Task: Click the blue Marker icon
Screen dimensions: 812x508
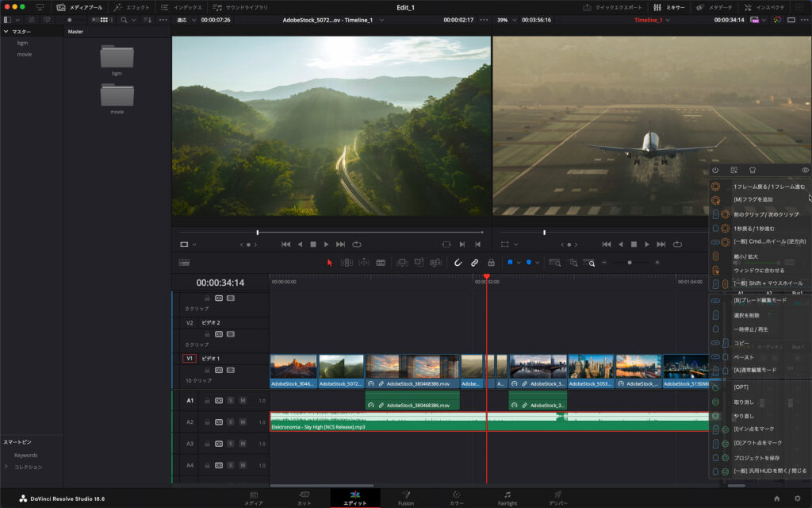Action: click(x=529, y=263)
